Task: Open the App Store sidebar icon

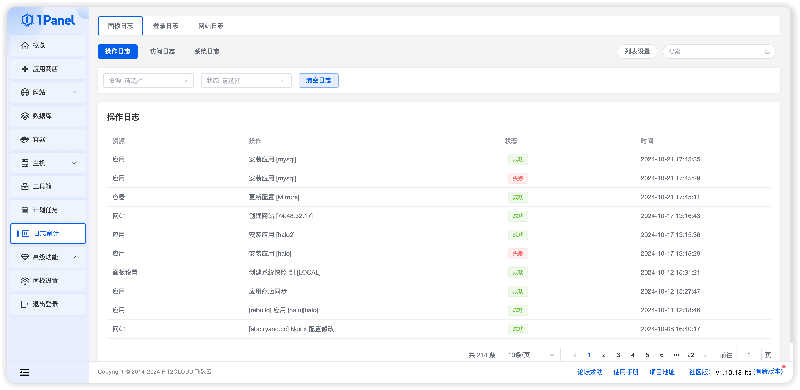Action: tap(25, 69)
